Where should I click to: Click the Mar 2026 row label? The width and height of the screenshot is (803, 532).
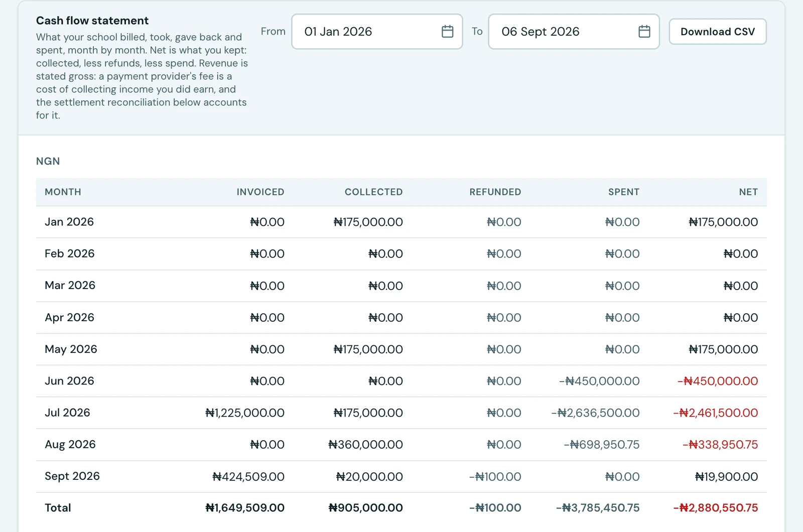pos(70,285)
